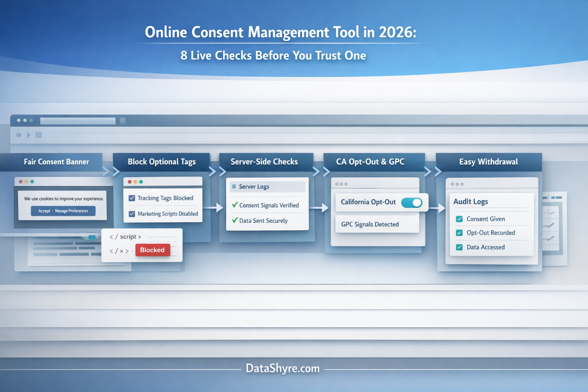Open the DataShyre.com link at bottom
Viewport: 588px width, 392px height.
tap(283, 368)
